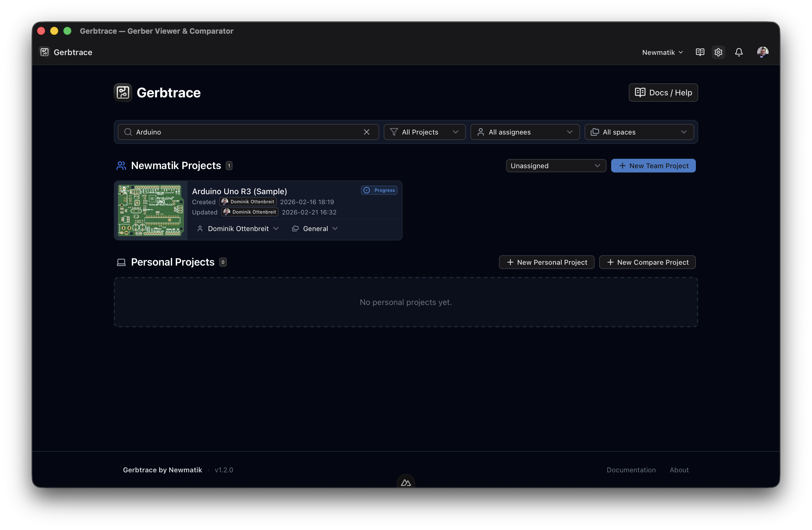Click Gerbtrace text in top bar
The image size is (812, 530).
73,52
